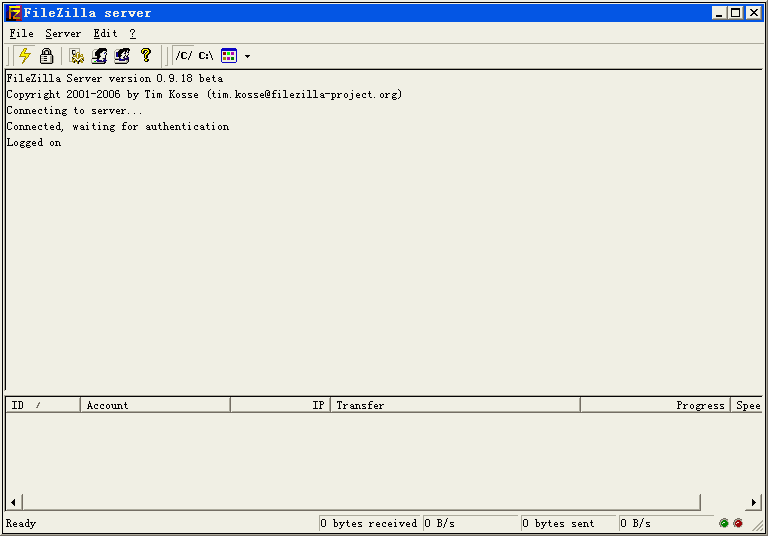Sort by Transfer column header
This screenshot has width=768, height=536.
pos(456,405)
